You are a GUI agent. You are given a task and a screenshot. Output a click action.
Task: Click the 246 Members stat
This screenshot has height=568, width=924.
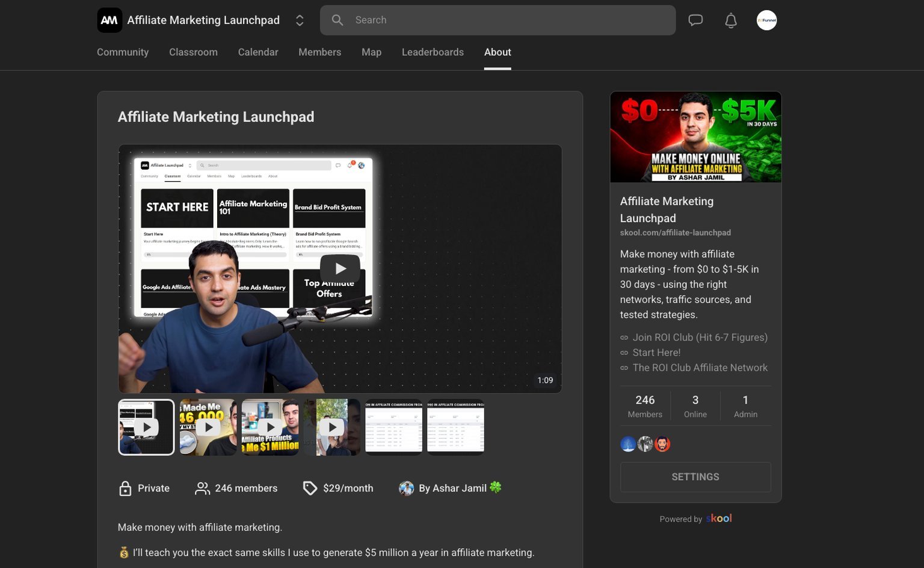pyautogui.click(x=645, y=406)
